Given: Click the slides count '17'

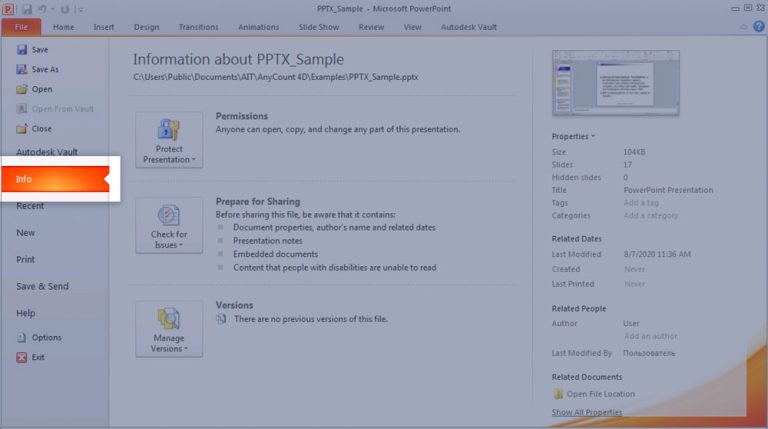Looking at the screenshot, I should click(x=627, y=165).
